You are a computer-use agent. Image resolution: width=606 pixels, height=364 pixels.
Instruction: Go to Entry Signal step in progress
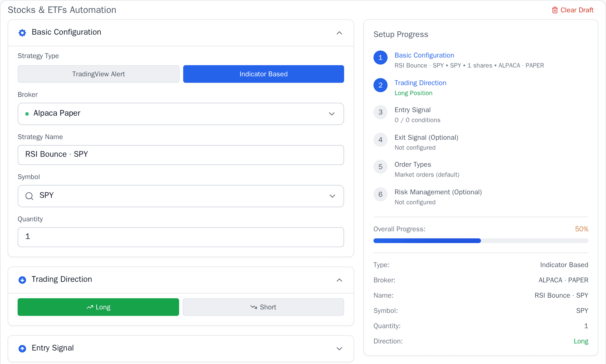pos(413,110)
